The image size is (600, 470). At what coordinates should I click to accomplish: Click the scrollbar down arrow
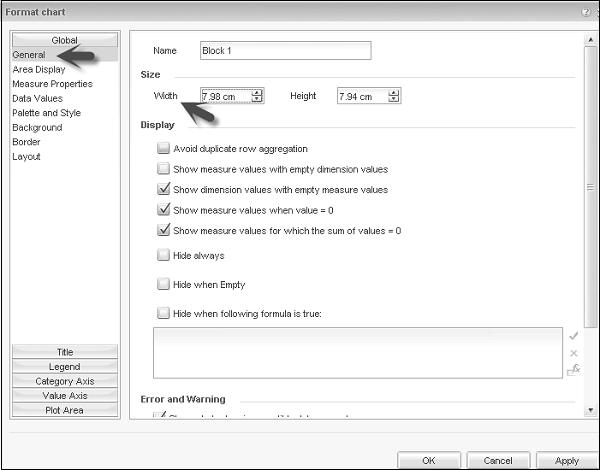[x=590, y=410]
